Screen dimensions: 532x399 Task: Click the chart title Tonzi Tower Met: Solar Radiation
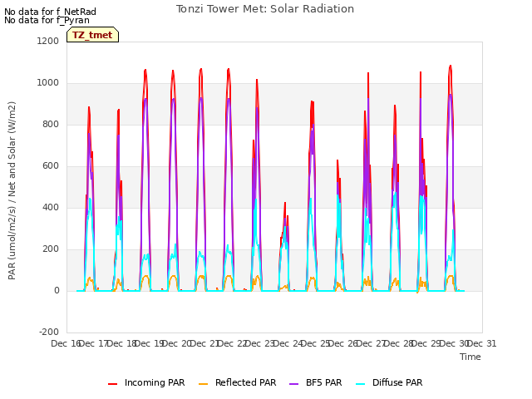(x=265, y=9)
